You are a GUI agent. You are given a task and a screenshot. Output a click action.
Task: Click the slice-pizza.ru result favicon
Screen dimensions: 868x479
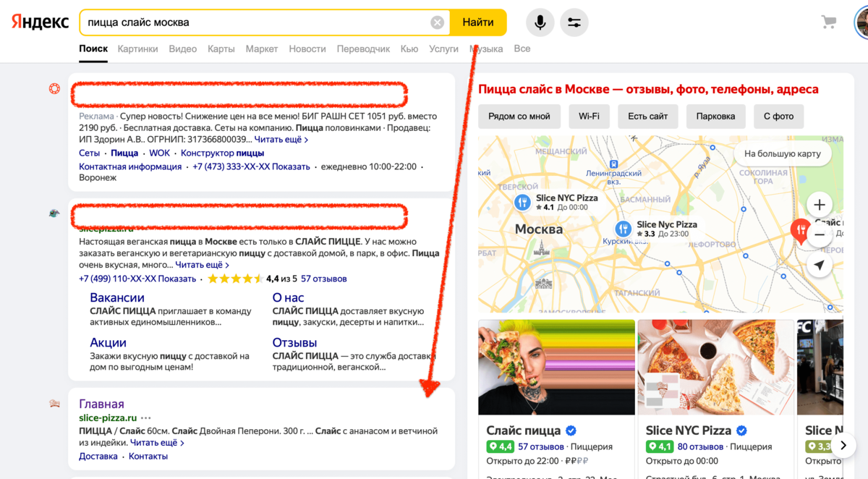click(x=54, y=404)
